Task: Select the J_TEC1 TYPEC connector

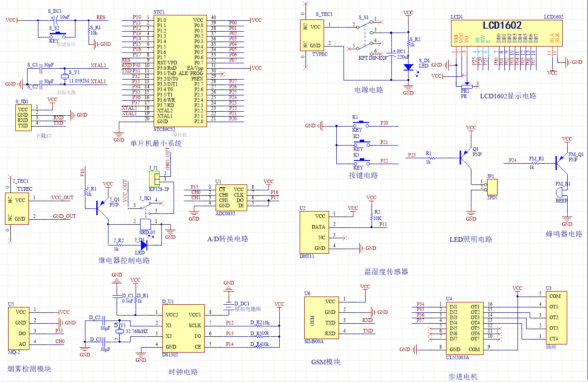Action: tap(16, 208)
